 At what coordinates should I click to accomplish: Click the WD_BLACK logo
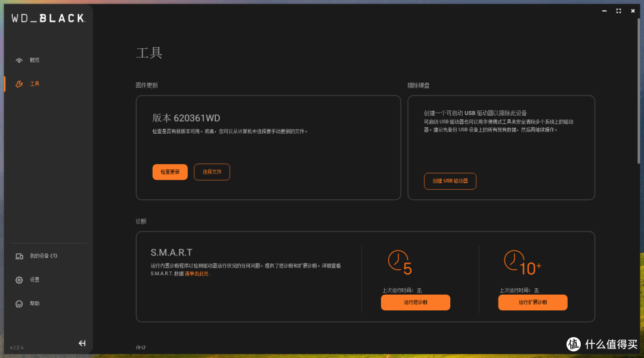(48, 18)
